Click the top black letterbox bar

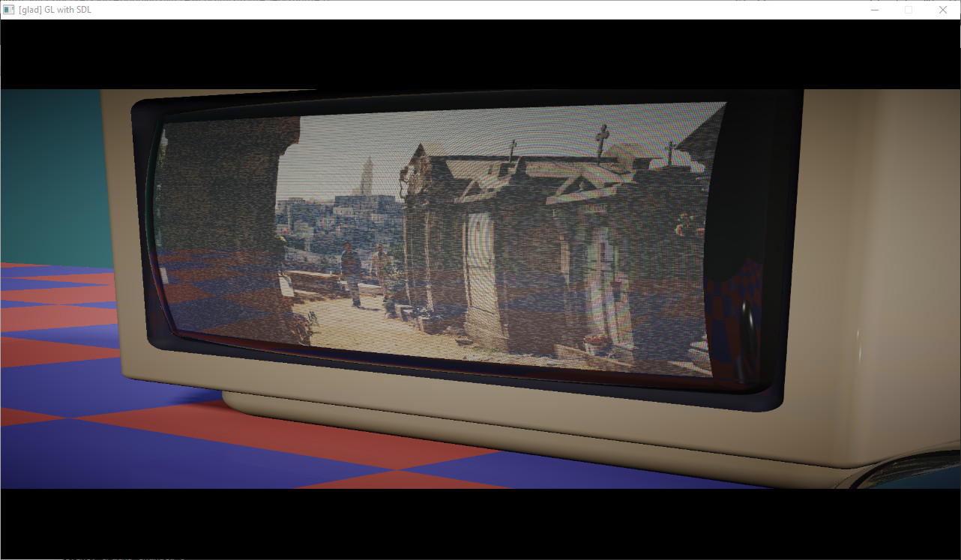[x=480, y=55]
